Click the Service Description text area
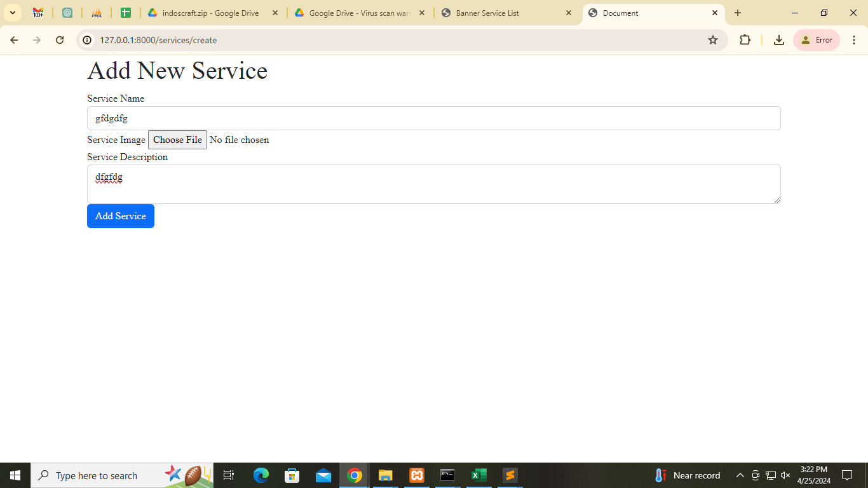This screenshot has width=868, height=488. point(433,184)
